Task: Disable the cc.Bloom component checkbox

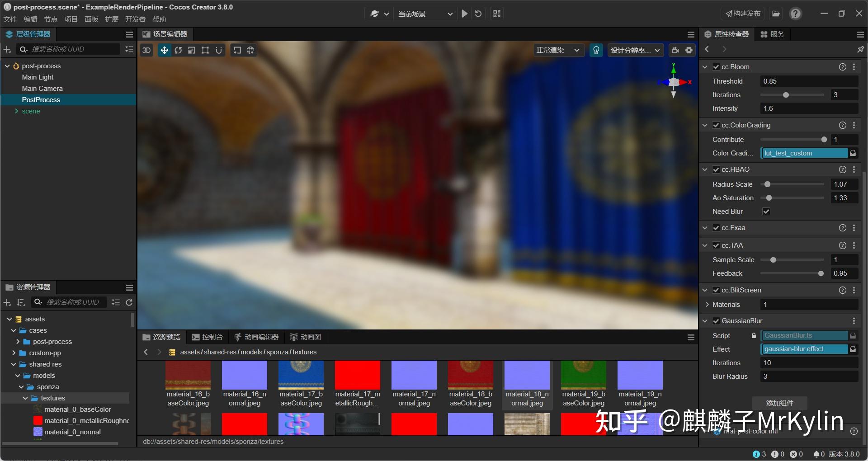Action: point(716,66)
